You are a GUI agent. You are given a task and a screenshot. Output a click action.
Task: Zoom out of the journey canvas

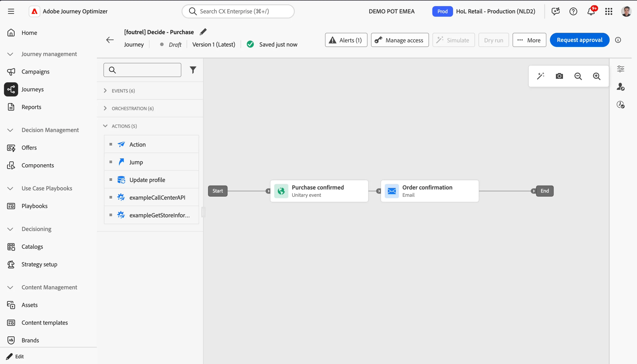click(578, 76)
